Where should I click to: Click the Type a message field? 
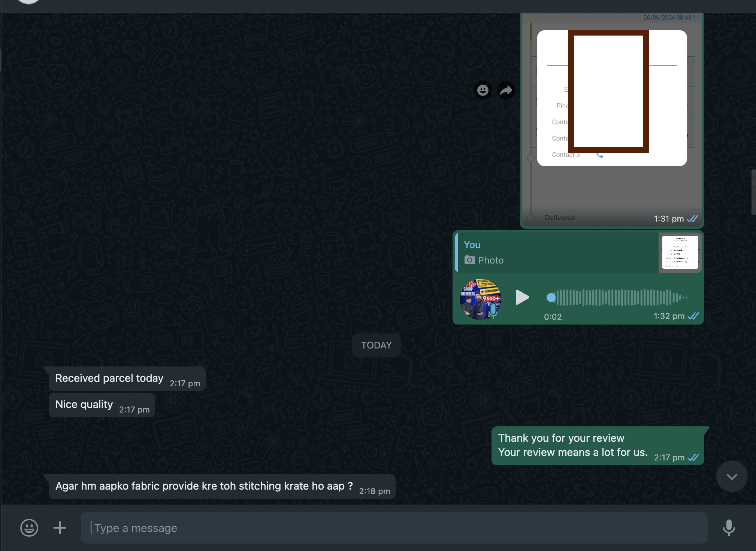[x=393, y=528]
